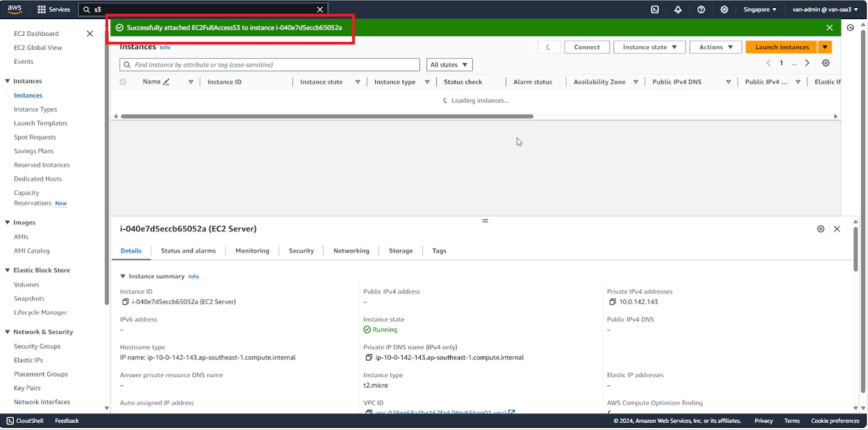Collapse the Elastic Block Store section
Viewport: 868px width, 430px height.
point(8,271)
